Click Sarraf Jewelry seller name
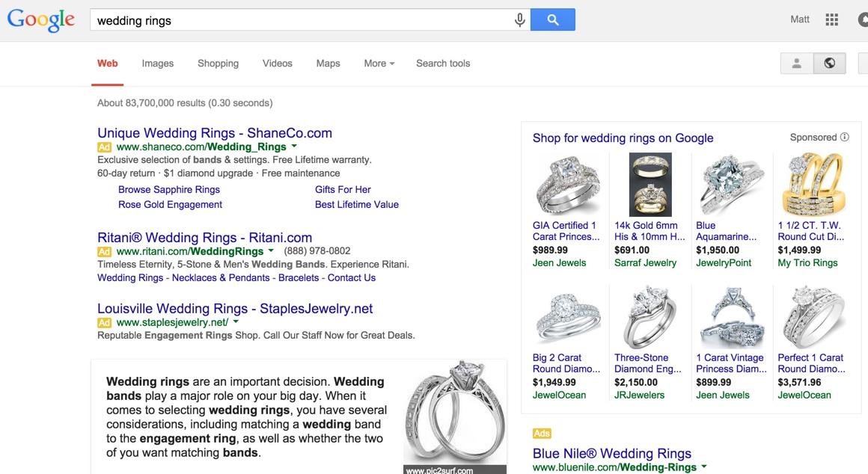Screen dimensions: 868x474 pos(645,262)
